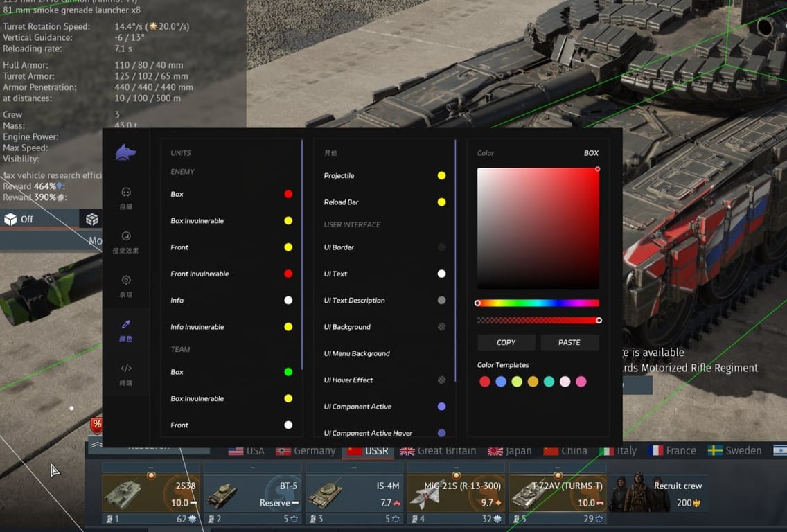Click the Recruit crew slot

point(659,494)
